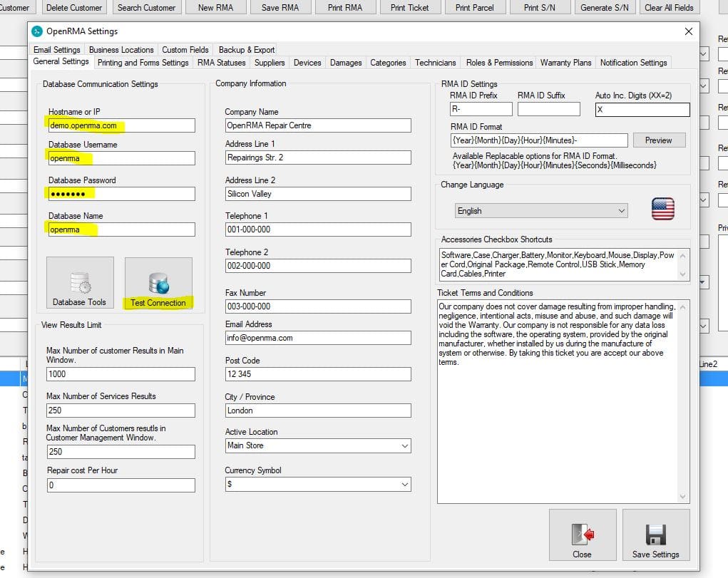Switch to the Technicians tab
This screenshot has height=578, width=728.
coord(436,63)
